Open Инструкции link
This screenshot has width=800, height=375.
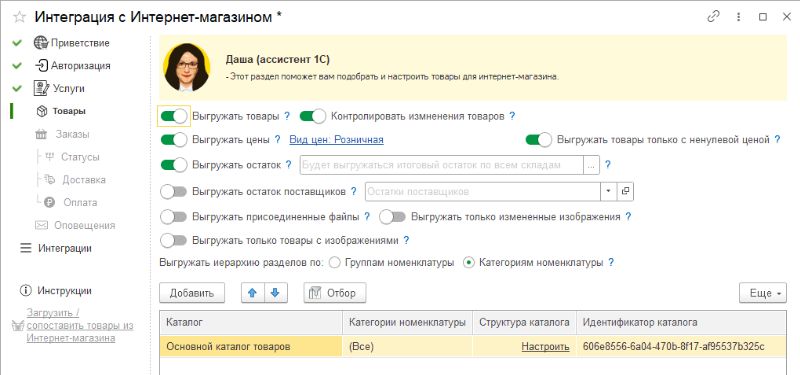[x=64, y=291]
